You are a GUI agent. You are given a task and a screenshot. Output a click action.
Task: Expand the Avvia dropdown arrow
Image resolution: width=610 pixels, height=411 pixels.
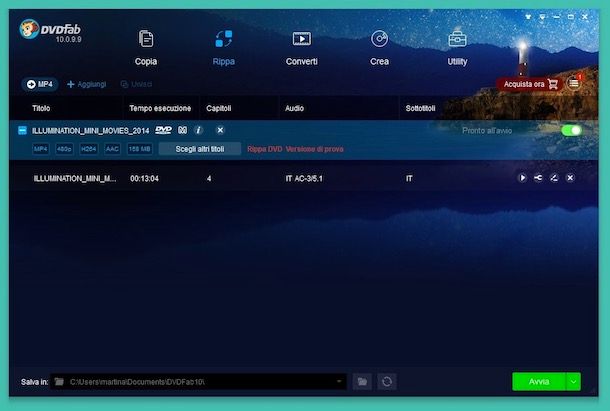pos(573,381)
